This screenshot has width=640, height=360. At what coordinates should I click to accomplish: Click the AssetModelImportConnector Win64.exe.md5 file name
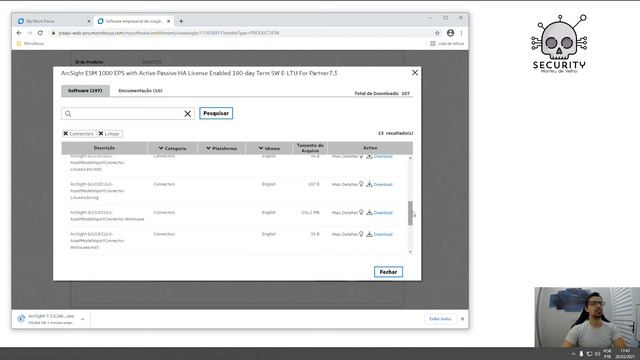[97, 240]
